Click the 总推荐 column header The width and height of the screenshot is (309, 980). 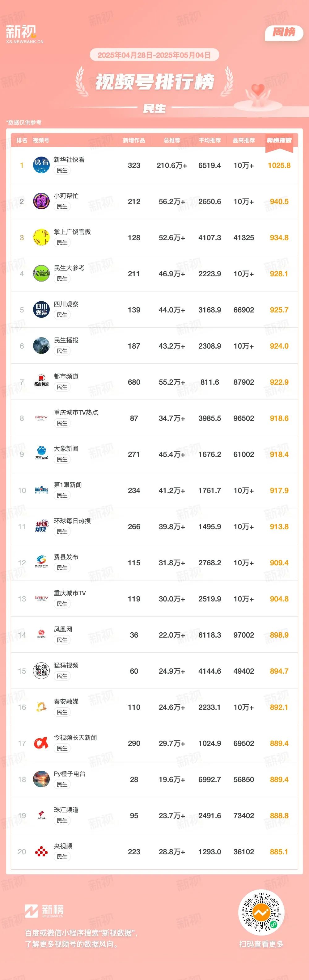tap(171, 140)
